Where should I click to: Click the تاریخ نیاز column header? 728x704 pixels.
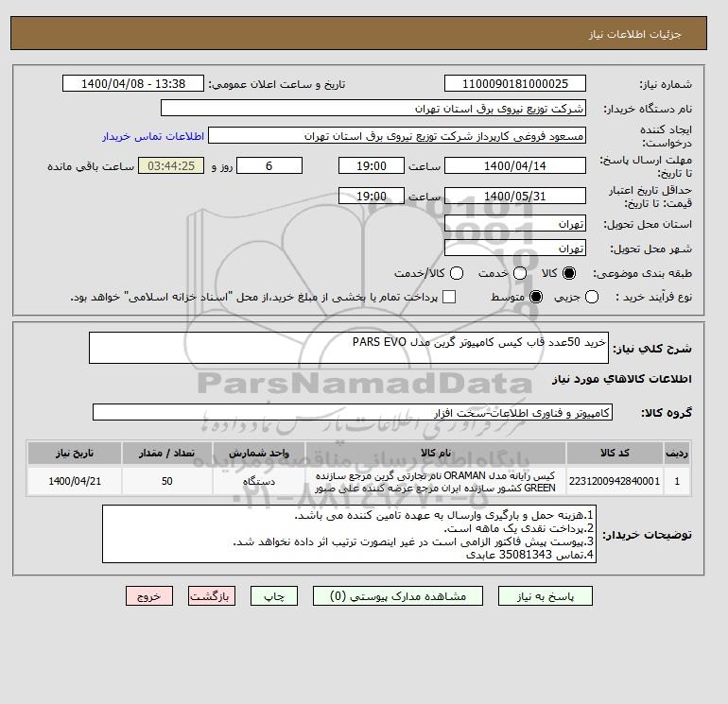[x=75, y=453]
